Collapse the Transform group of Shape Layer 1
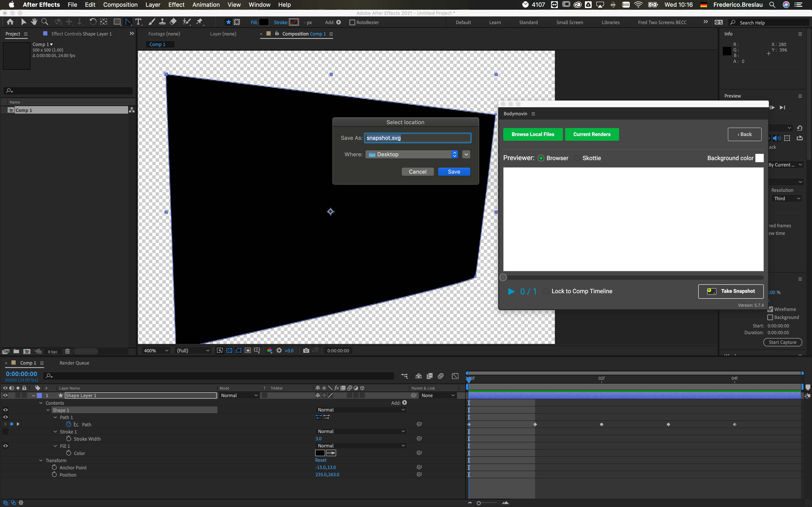This screenshot has height=507, width=812. click(41, 460)
